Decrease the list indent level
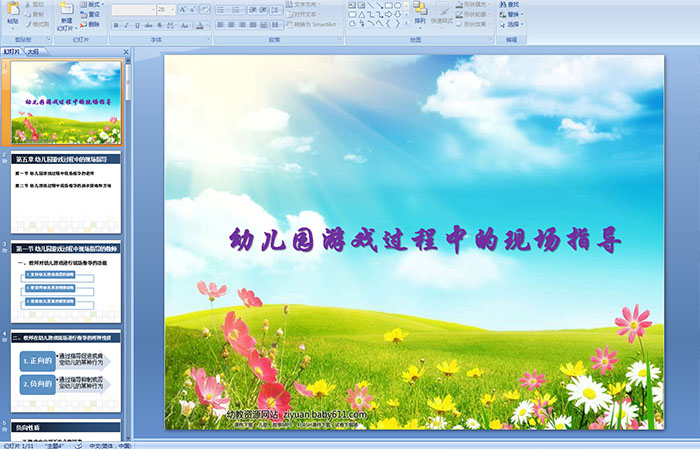700x449 pixels. pos(252,9)
